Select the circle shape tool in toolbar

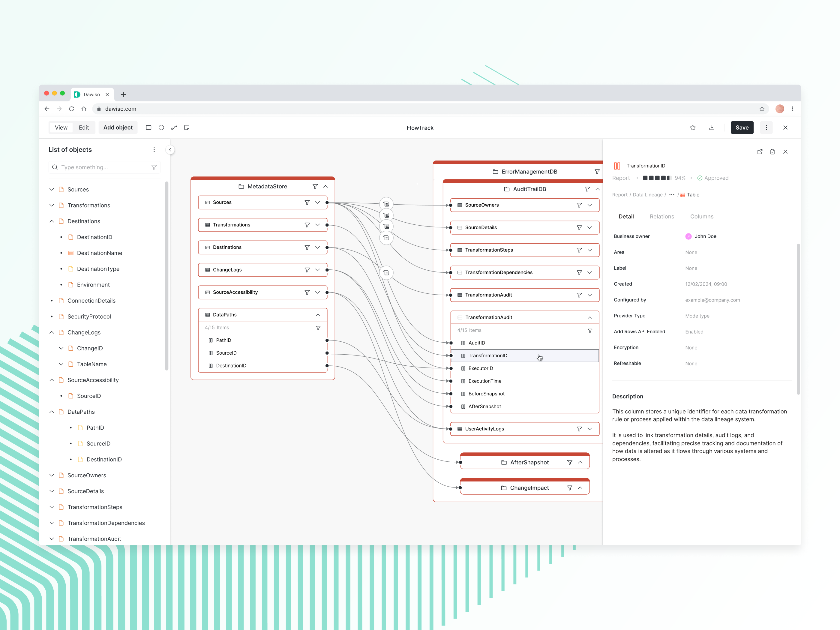point(161,127)
